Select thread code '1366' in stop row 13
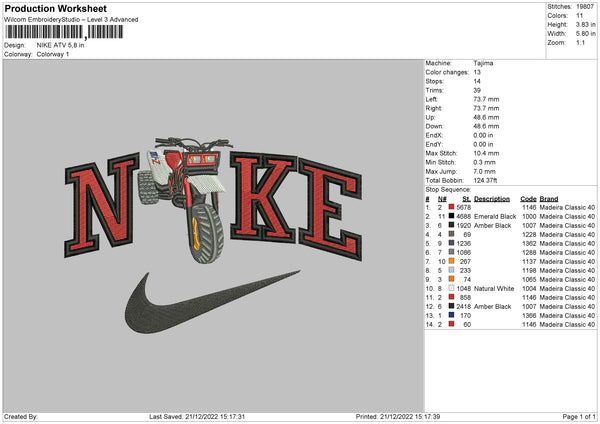 pos(529,316)
